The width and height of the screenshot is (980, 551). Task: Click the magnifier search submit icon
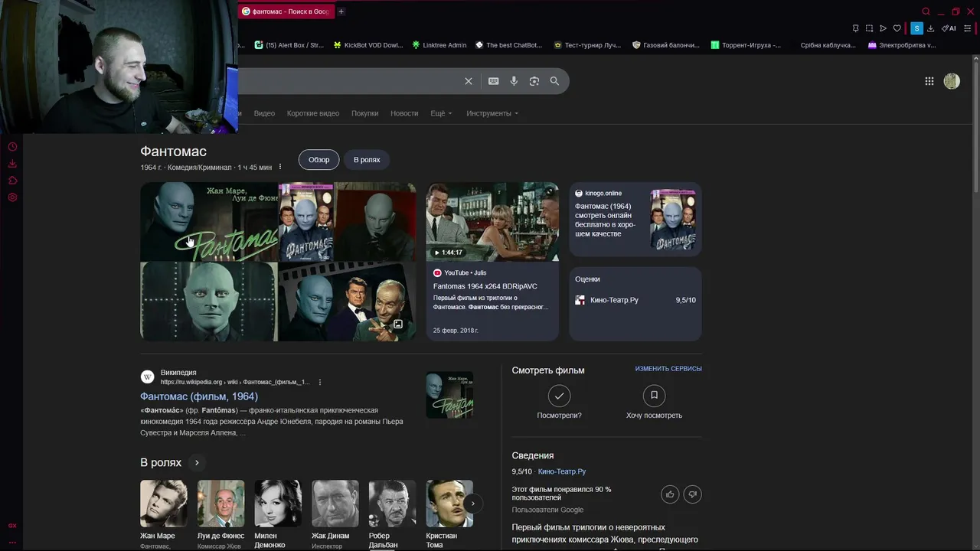pos(554,81)
